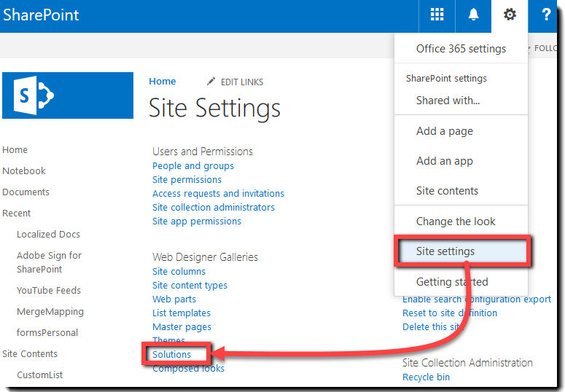Image resolution: width=565 pixels, height=392 pixels.
Task: Open Access requests and invitations
Action: point(218,194)
